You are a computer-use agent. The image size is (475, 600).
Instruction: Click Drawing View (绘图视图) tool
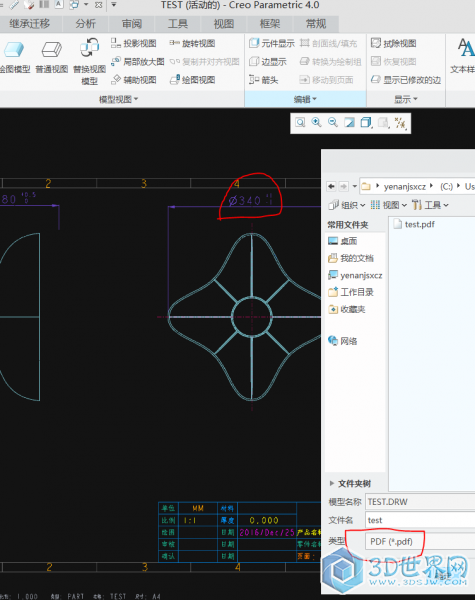click(x=192, y=80)
